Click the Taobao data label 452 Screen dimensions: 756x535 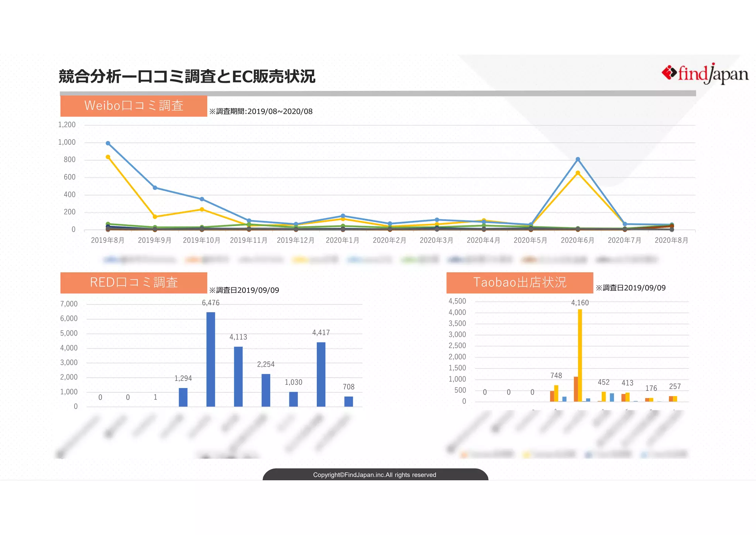[x=604, y=382]
